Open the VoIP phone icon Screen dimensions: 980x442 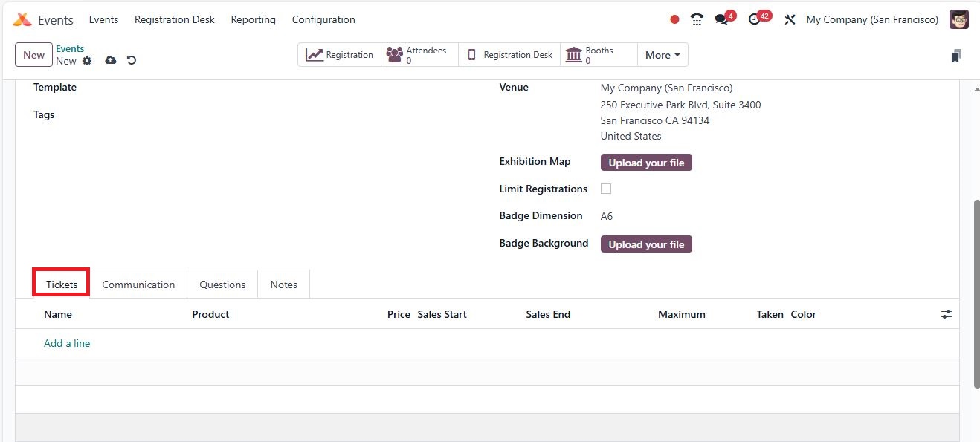click(x=697, y=19)
